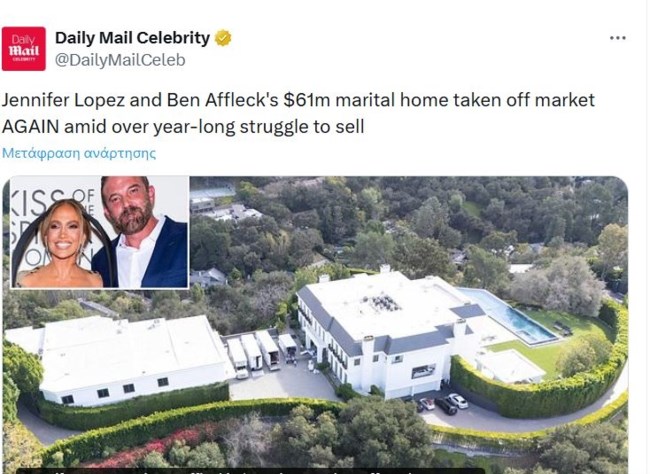Open the aerial mansion photo
Viewport: 650px width, 474px height.
point(400,340)
